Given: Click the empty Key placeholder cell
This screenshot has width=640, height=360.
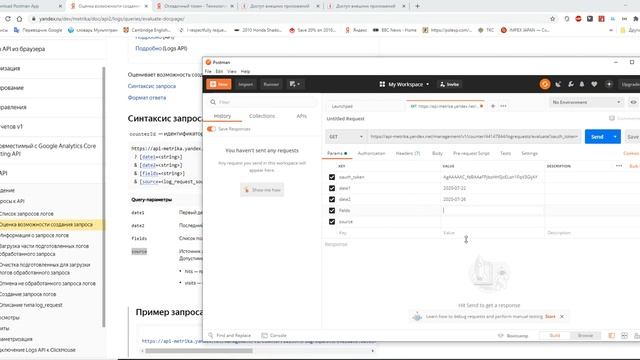Looking at the screenshot, I should (388, 233).
